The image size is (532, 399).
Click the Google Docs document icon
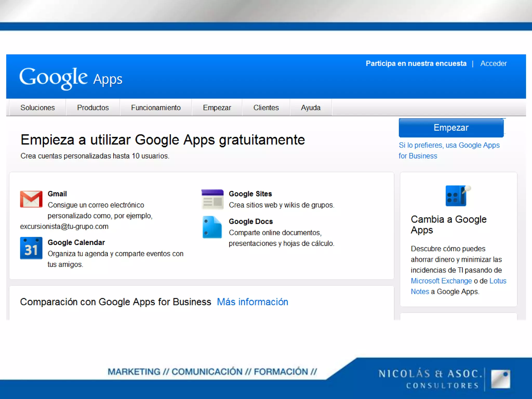pos(212,227)
